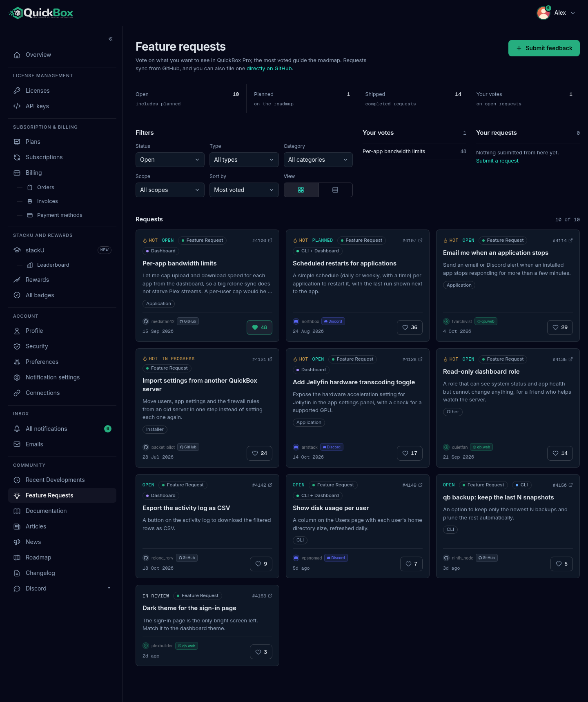
Task: Switch to grid view
Action: point(301,190)
